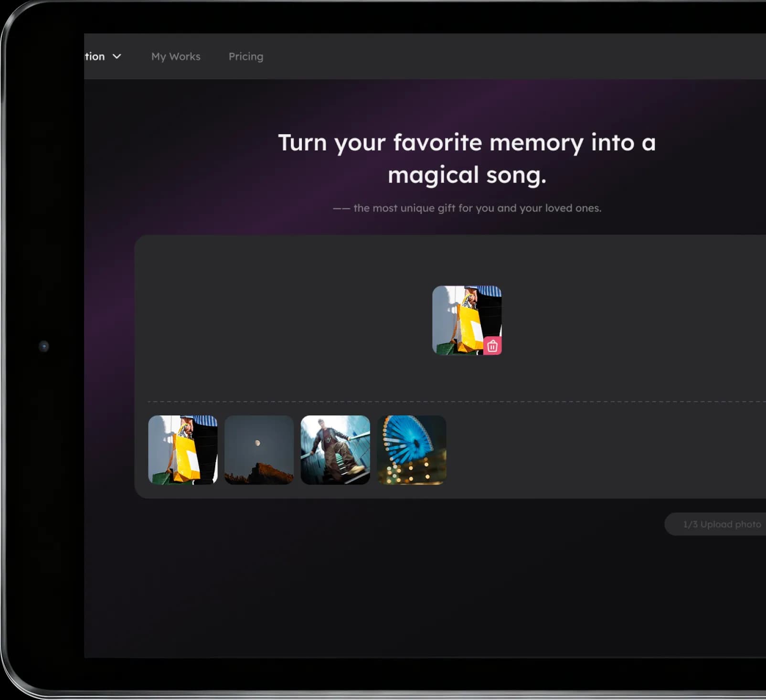Click the 'magical song.' headline line
The height and width of the screenshot is (700, 766).
(x=467, y=175)
